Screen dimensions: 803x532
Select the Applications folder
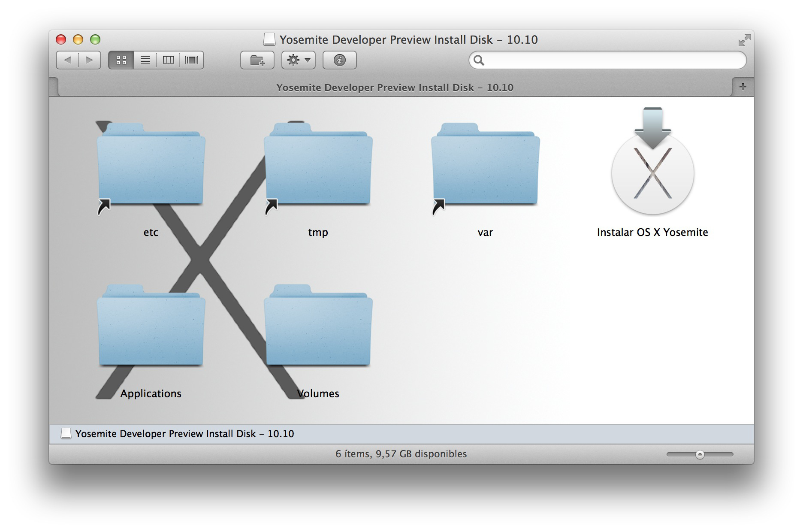coord(151,325)
